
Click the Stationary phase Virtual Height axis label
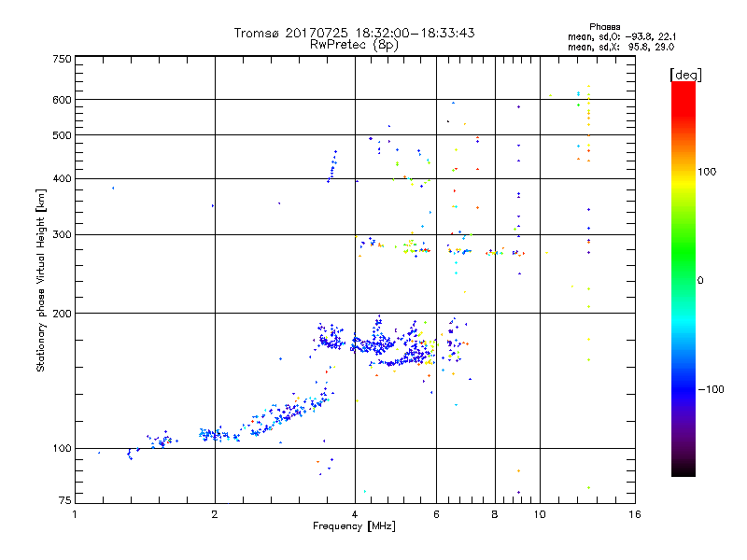pos(40,280)
